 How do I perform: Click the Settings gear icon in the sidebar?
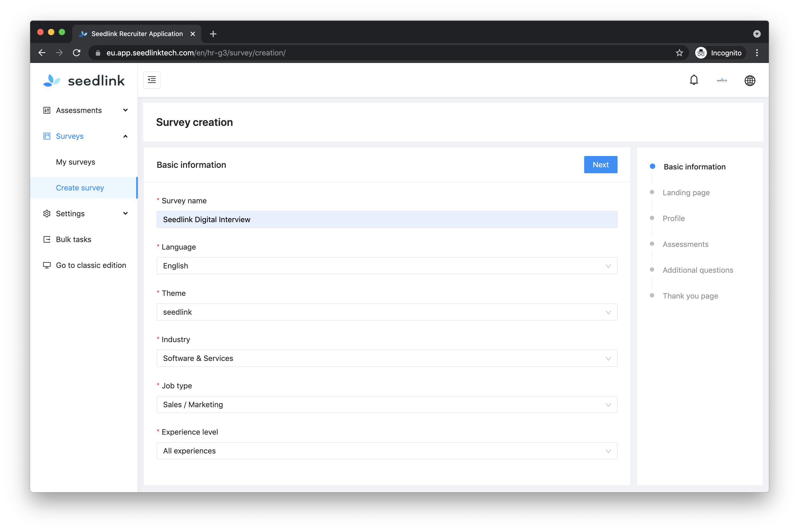tap(47, 213)
